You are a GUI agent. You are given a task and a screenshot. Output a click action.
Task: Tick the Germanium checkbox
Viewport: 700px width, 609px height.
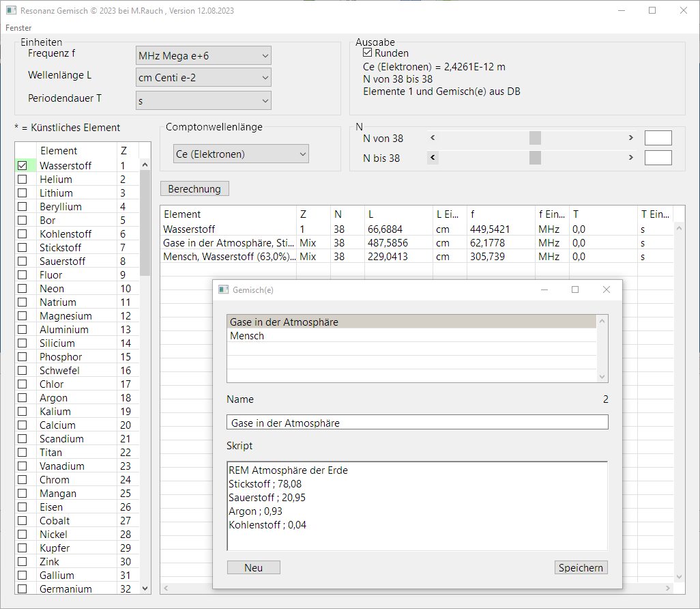pyautogui.click(x=23, y=589)
